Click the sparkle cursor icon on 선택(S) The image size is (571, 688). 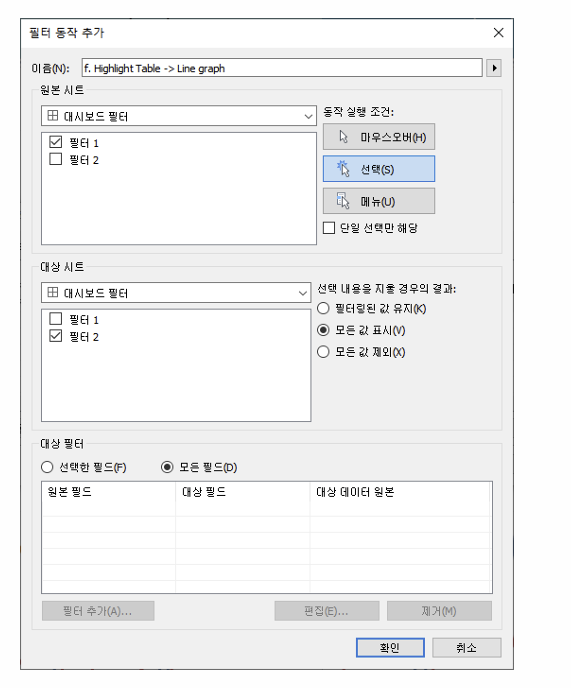coord(343,168)
